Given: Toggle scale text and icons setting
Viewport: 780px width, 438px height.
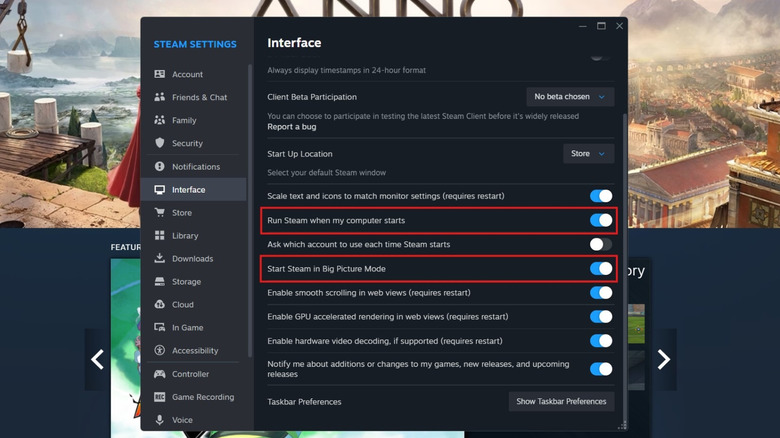Looking at the screenshot, I should [601, 196].
